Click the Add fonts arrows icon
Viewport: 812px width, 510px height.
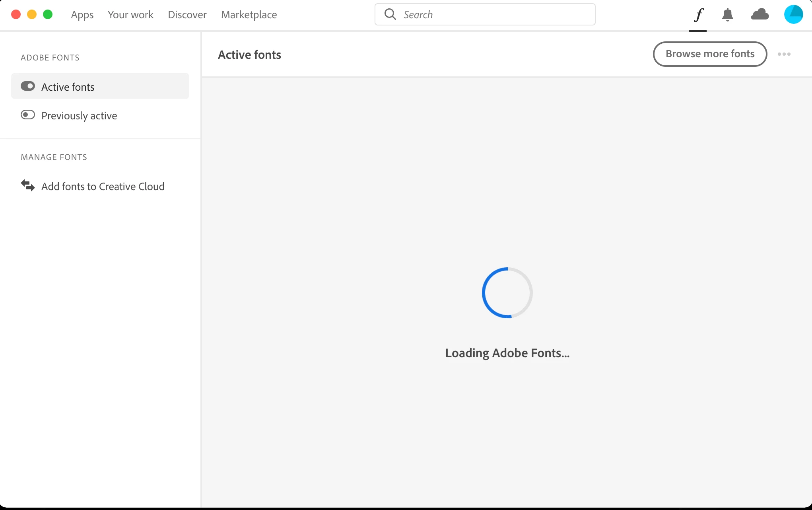[x=28, y=185]
